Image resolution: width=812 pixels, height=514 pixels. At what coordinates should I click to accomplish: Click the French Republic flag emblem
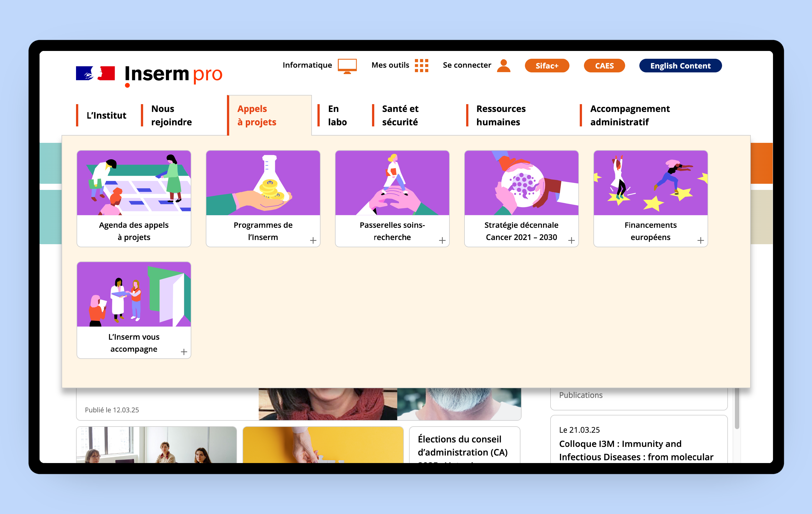click(x=96, y=73)
